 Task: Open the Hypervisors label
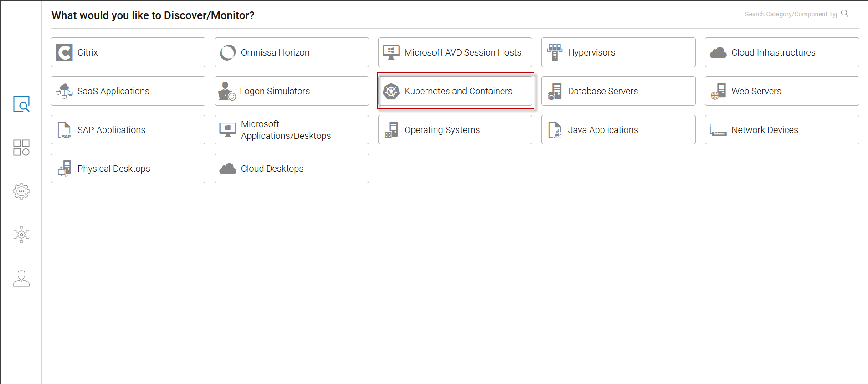tap(591, 52)
